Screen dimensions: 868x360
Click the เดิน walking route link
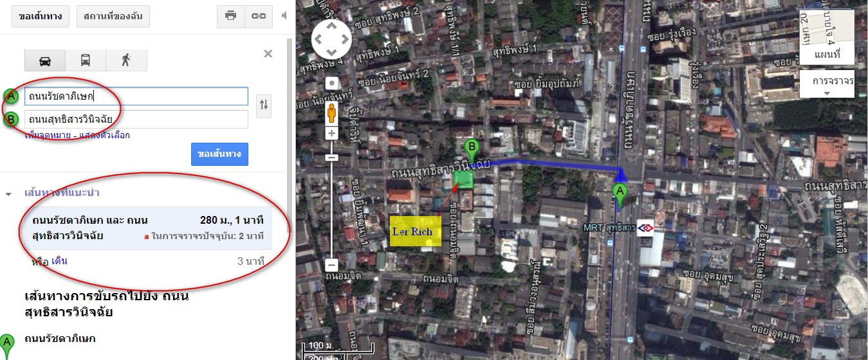click(59, 261)
